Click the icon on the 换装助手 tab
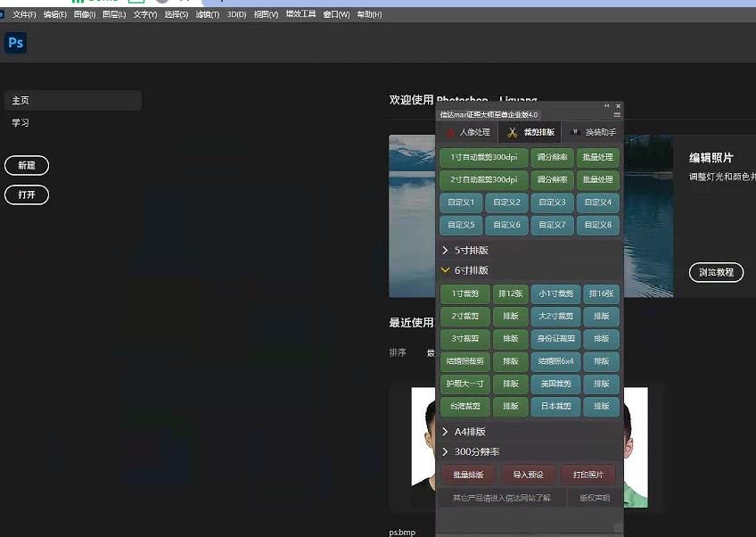 point(574,132)
